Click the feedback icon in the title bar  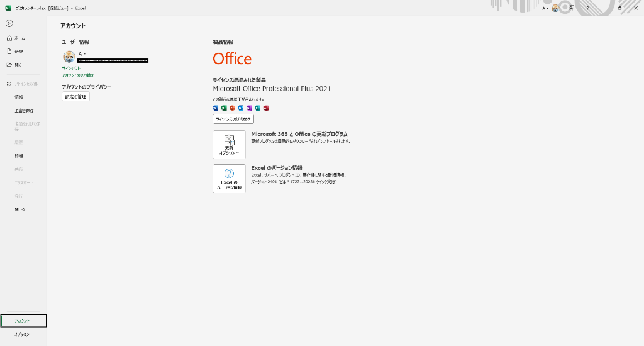point(571,8)
